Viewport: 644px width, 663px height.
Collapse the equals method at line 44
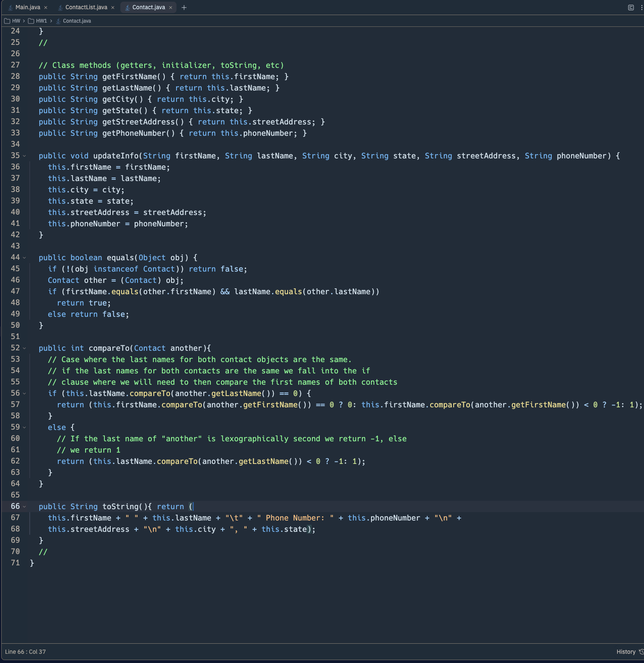(24, 258)
